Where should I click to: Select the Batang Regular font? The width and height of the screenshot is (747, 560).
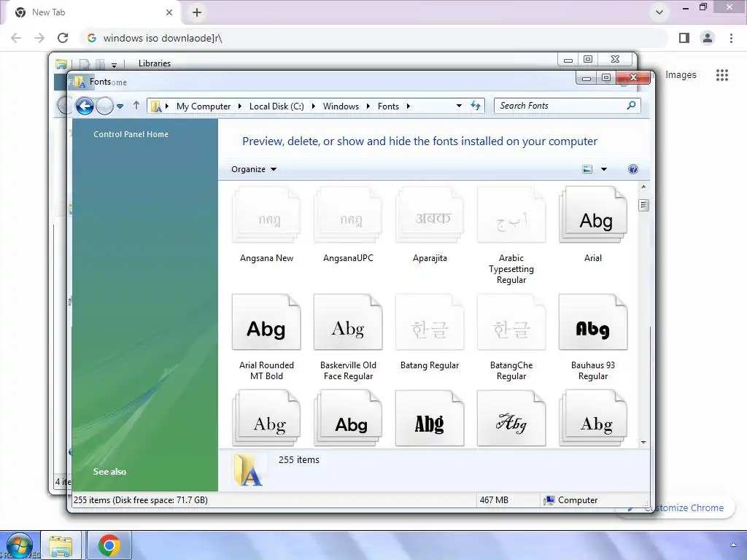click(430, 332)
